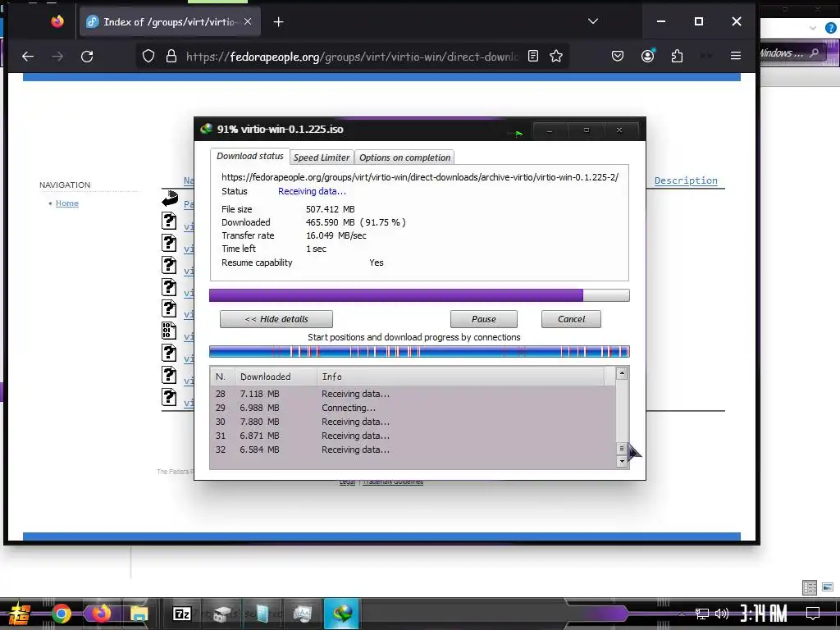The width and height of the screenshot is (840, 630).
Task: Click 'Receiving data...' status text
Action: click(x=312, y=191)
